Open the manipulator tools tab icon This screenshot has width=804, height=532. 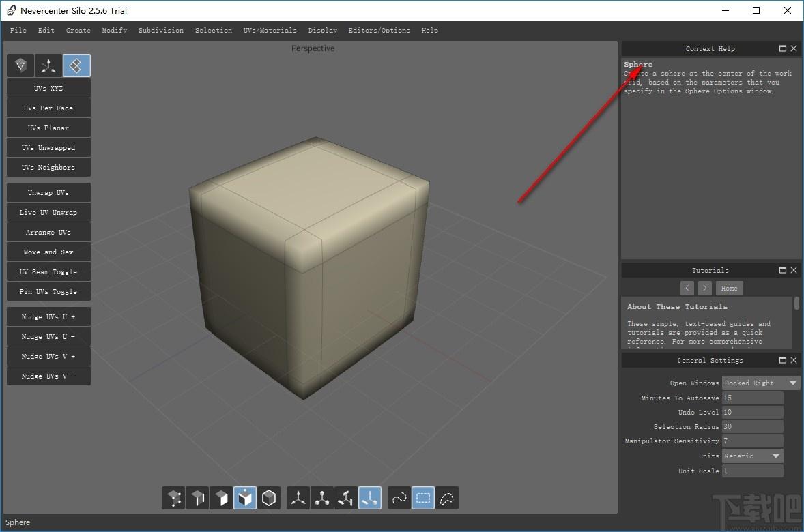(48, 65)
